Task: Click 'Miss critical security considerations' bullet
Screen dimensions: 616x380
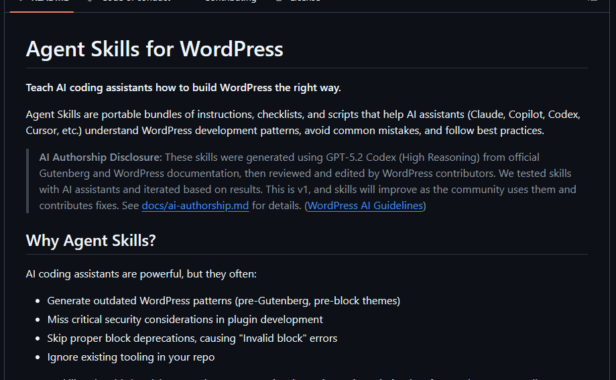Action: [x=185, y=319]
